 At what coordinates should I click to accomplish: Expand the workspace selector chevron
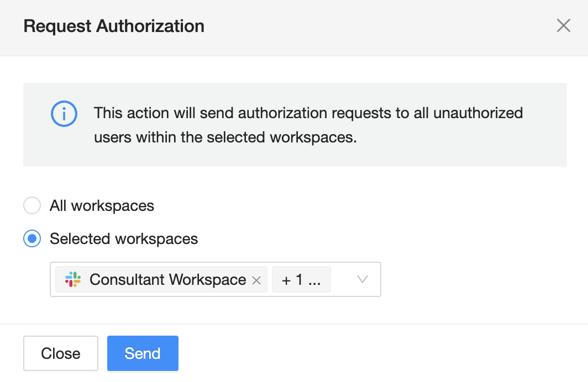coord(362,279)
